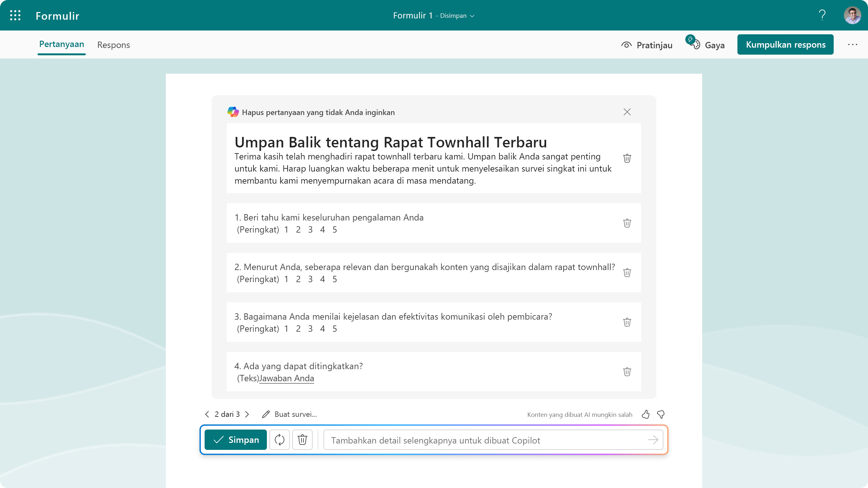Click the Formulir app name
This screenshot has height=488, width=868.
coord(57,16)
